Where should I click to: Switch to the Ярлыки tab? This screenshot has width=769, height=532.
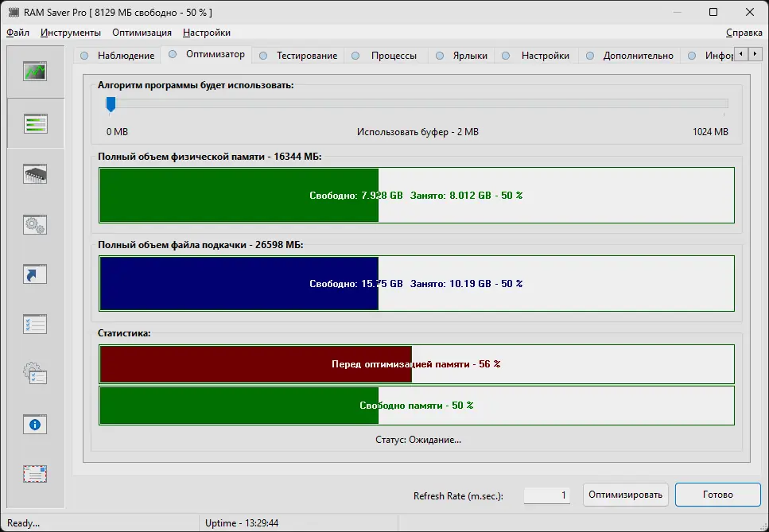pyautogui.click(x=461, y=56)
